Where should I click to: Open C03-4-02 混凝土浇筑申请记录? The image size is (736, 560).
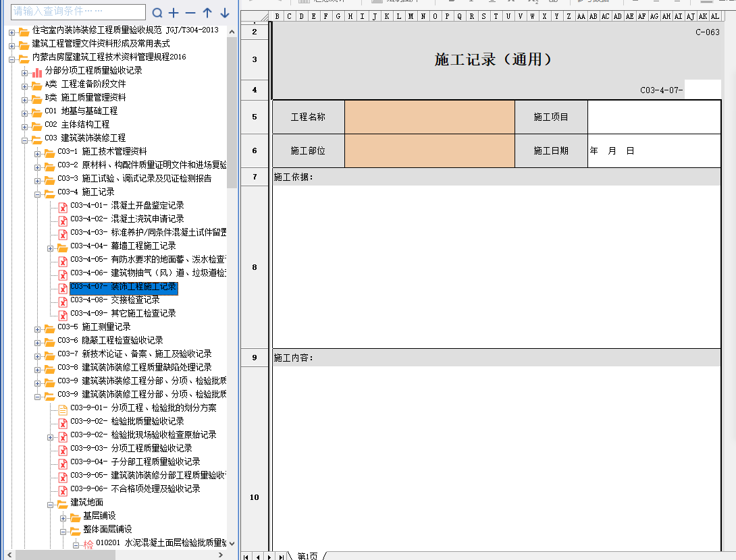tap(127, 219)
